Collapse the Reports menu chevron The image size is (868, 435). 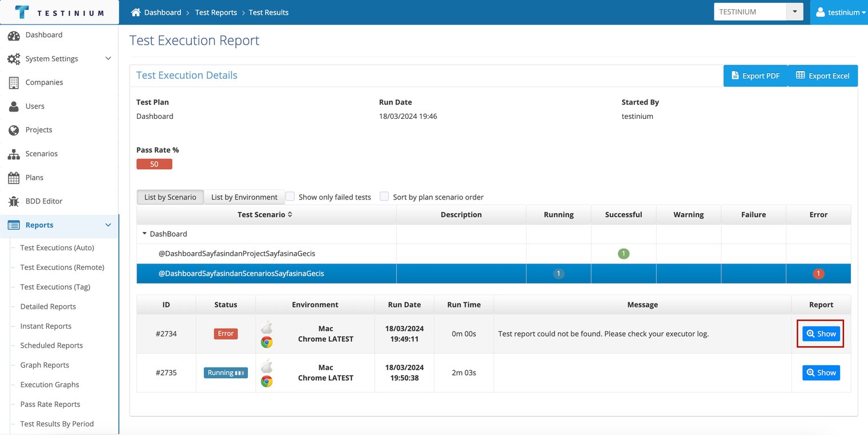pos(108,225)
